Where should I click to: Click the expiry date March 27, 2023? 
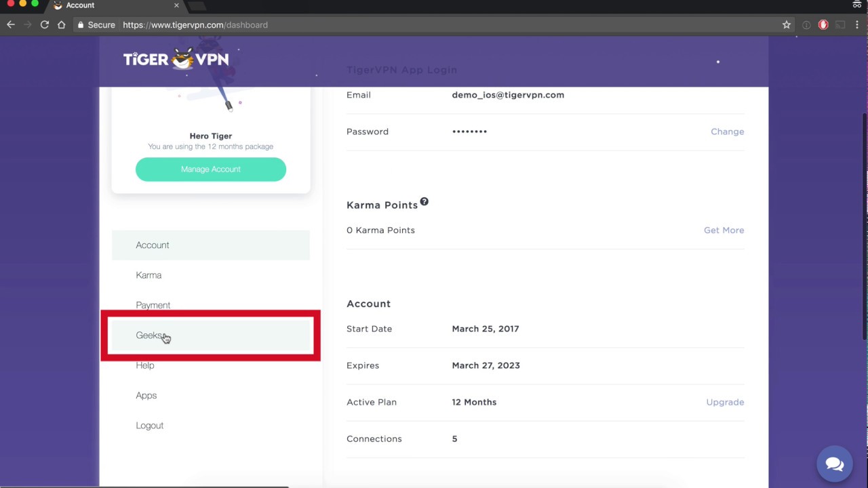pyautogui.click(x=486, y=365)
